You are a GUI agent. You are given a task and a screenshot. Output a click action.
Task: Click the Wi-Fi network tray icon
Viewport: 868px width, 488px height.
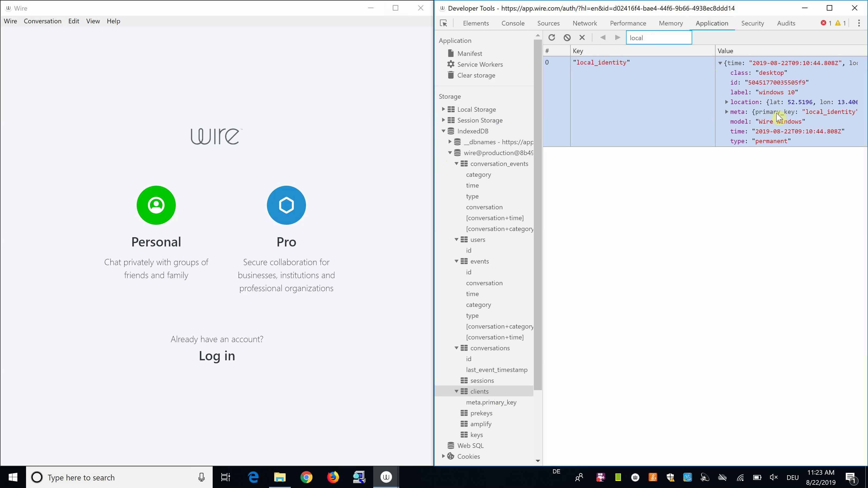coord(740,477)
